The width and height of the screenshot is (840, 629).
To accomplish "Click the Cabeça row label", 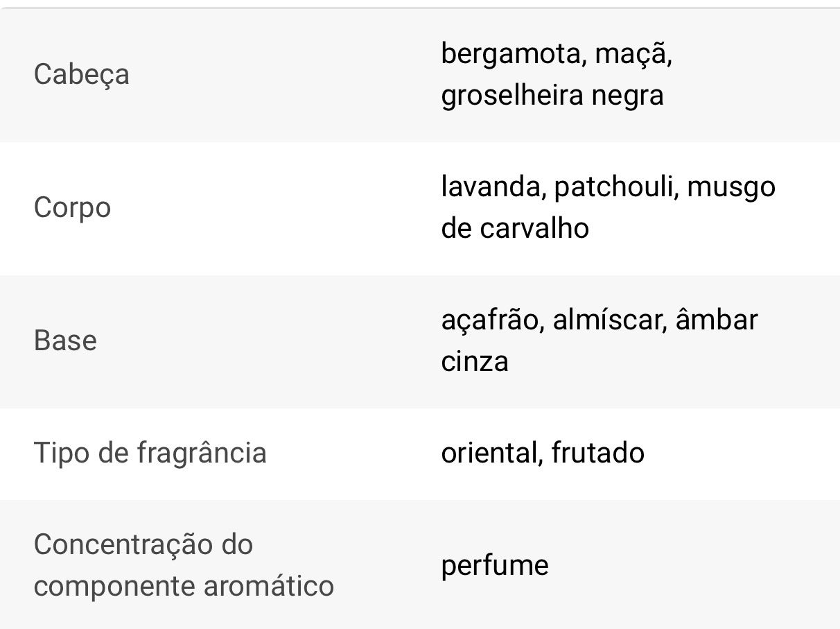I will 81,74.
